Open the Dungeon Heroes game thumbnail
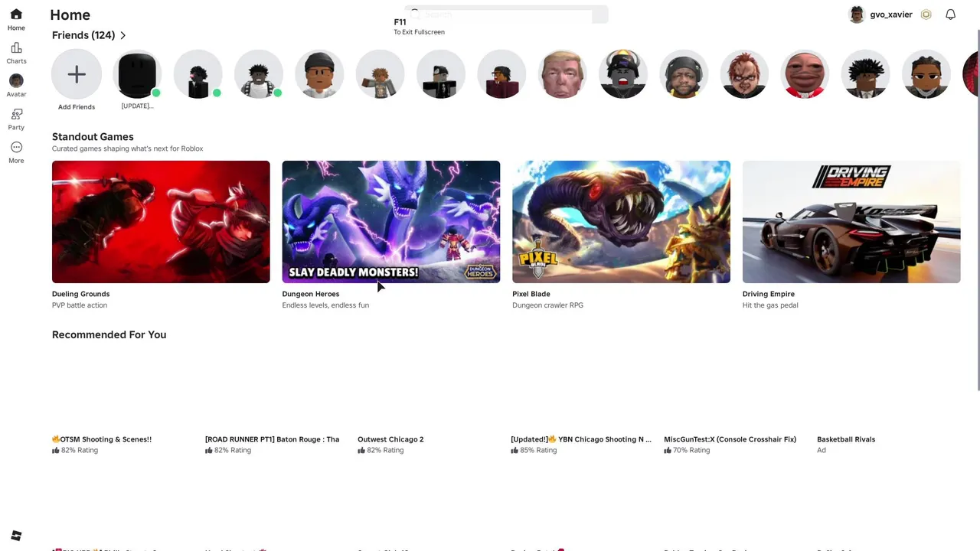This screenshot has width=980, height=551. (x=391, y=222)
